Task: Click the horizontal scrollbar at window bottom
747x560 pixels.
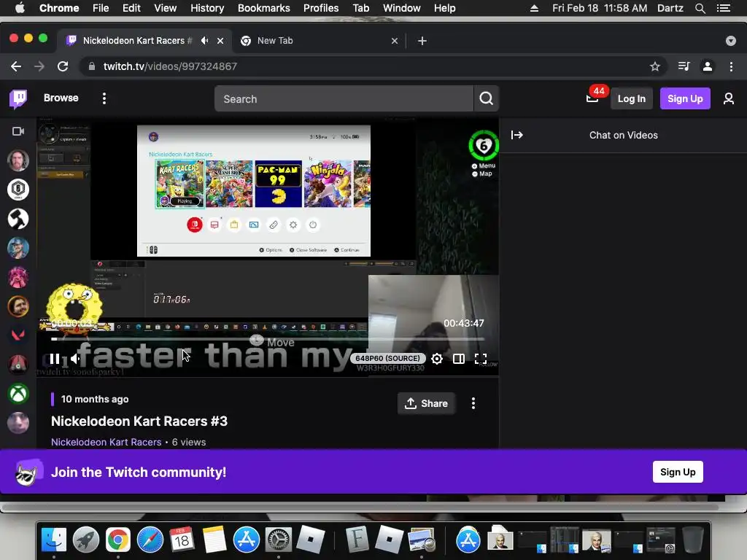Action: [x=361, y=507]
